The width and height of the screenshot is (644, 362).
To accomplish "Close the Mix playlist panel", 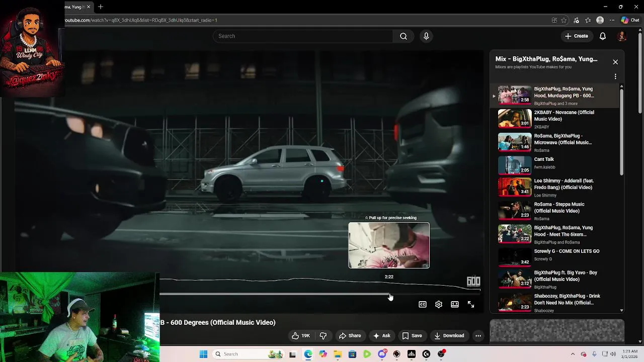I will click(615, 62).
